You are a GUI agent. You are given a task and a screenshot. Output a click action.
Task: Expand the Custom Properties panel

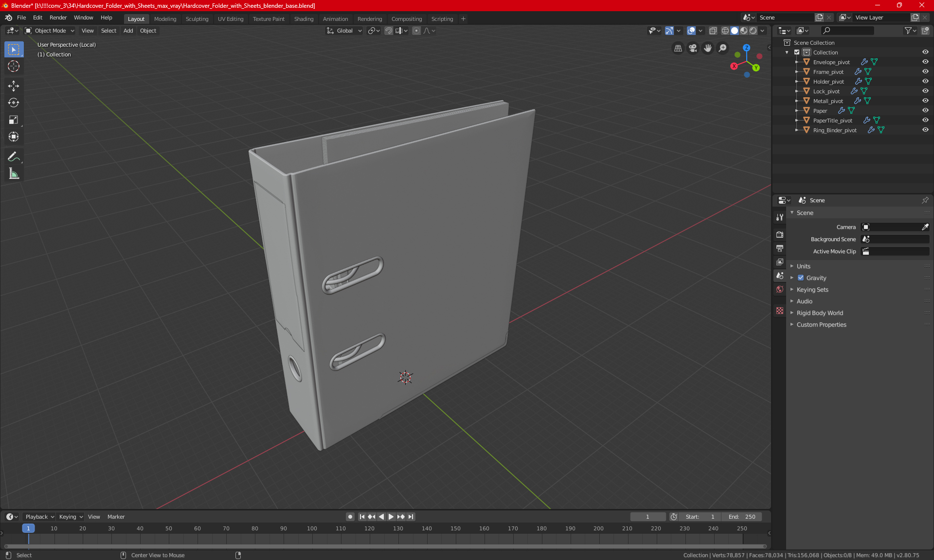point(821,325)
